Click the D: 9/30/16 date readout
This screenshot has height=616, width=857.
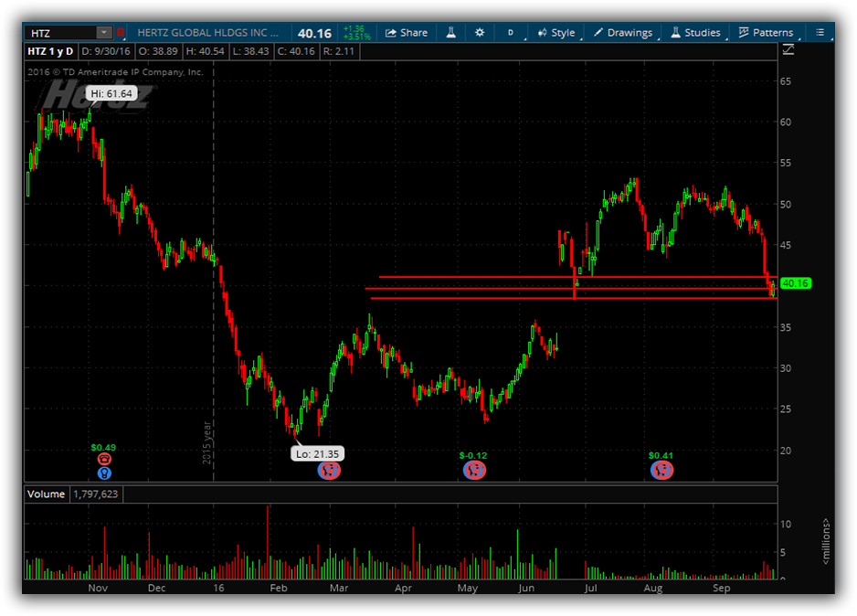[x=106, y=51]
